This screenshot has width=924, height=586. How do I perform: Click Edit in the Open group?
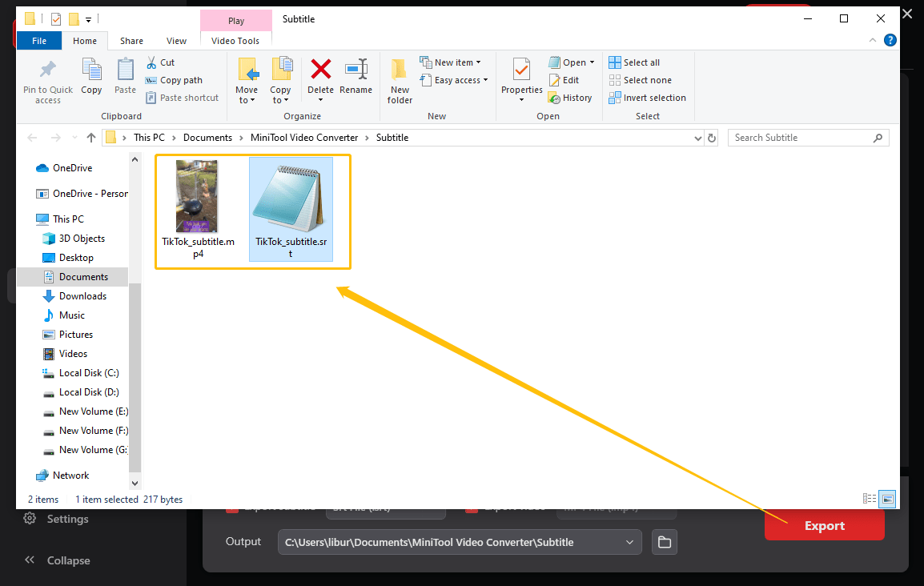tap(564, 80)
